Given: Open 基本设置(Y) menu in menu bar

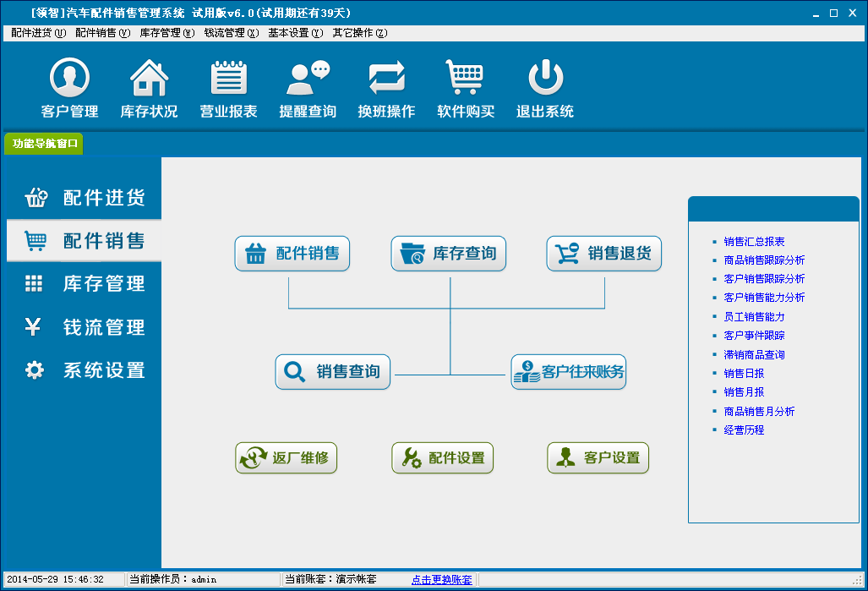Looking at the screenshot, I should (x=295, y=33).
